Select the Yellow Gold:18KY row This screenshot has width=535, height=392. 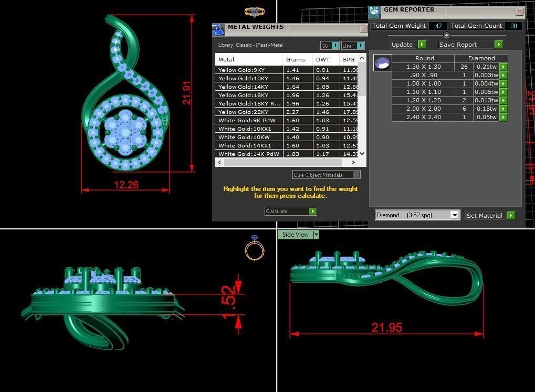coord(287,95)
